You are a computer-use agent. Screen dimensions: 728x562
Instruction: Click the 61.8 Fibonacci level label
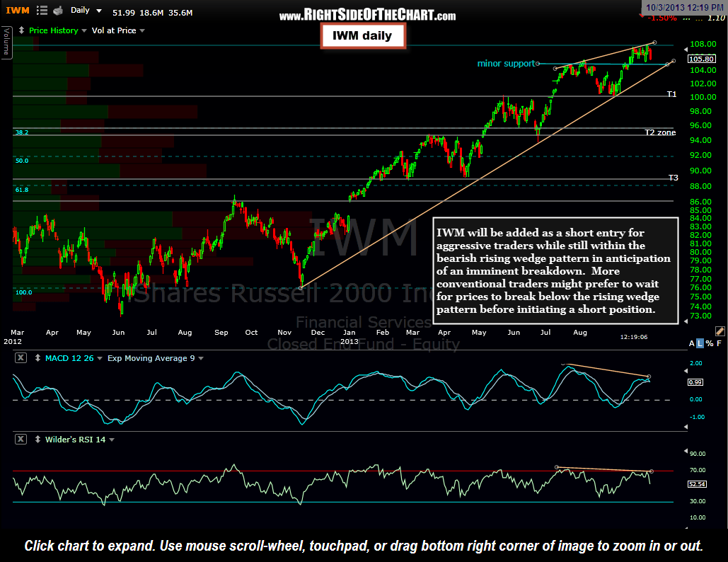coord(22,190)
